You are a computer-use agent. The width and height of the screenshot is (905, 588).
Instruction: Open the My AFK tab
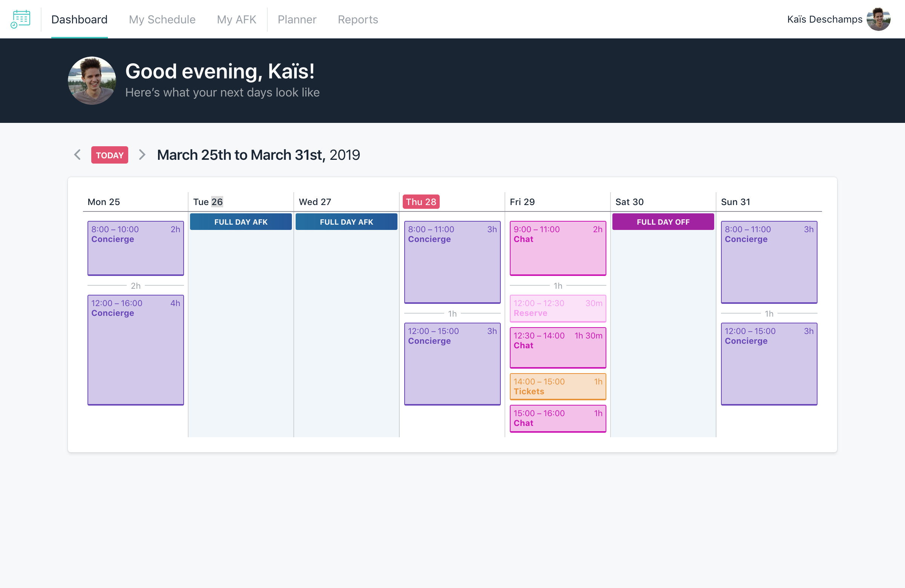[236, 19]
